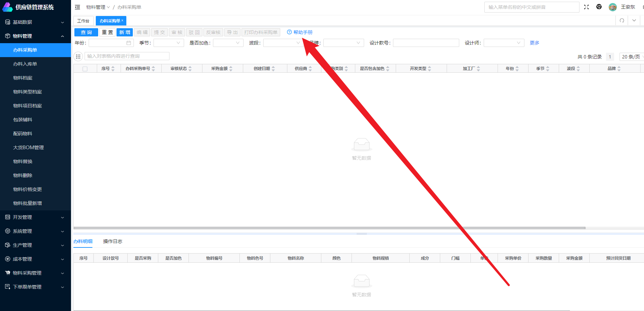Click the user avatar of 王安东
The width and height of the screenshot is (644, 311).
(x=612, y=7)
